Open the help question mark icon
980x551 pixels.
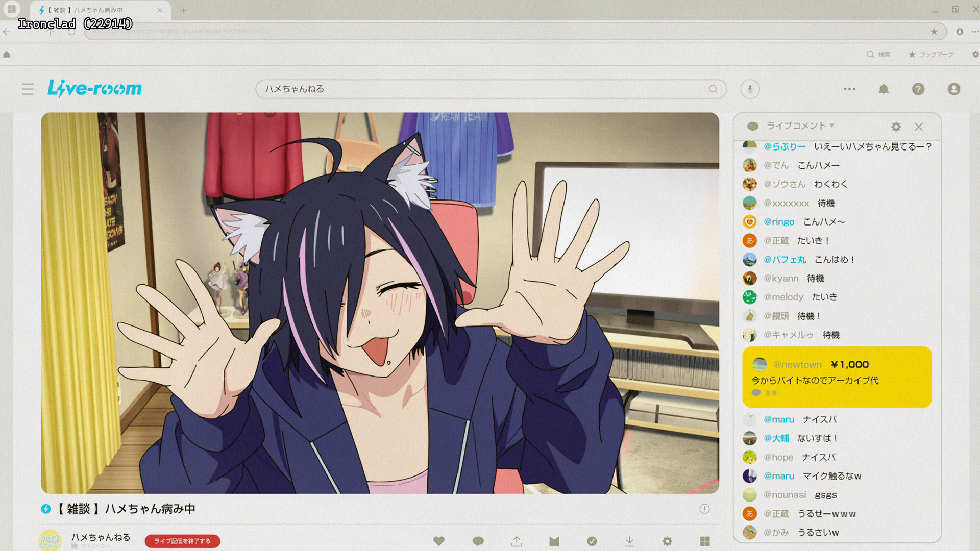(918, 89)
